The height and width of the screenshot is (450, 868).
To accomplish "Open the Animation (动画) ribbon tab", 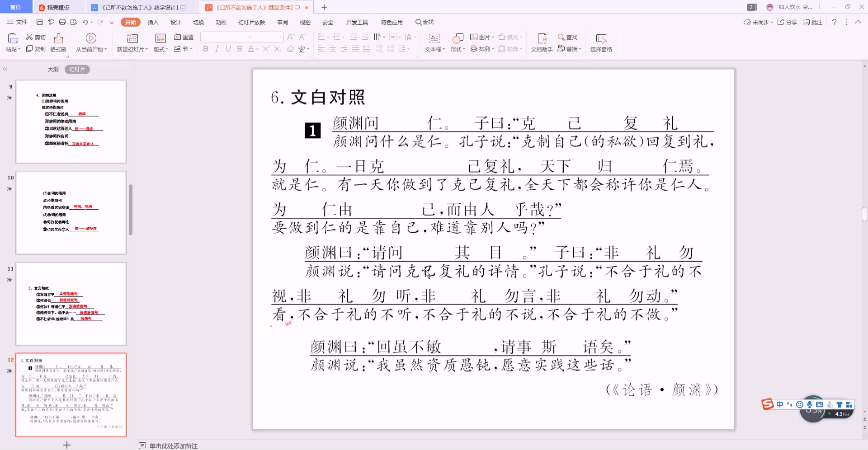I will (221, 22).
